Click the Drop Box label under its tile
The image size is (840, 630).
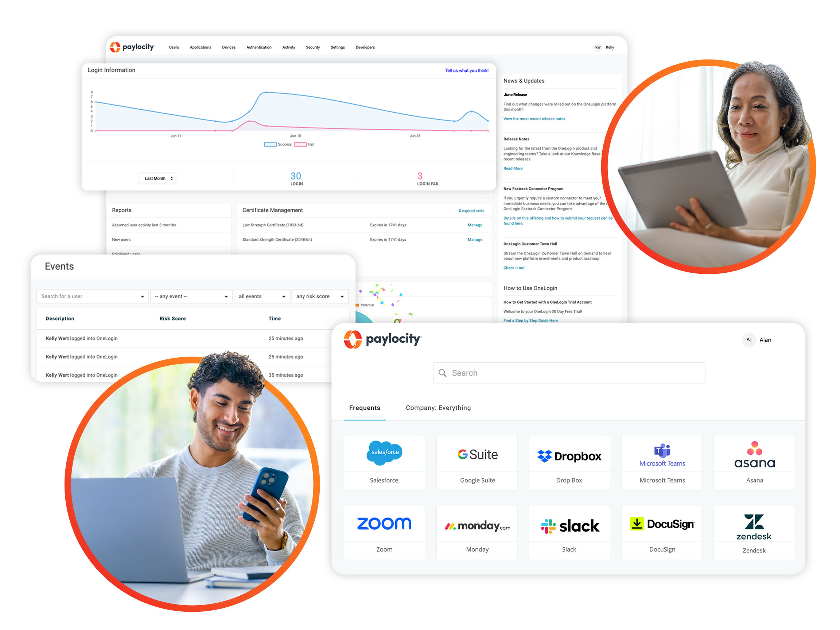569,481
